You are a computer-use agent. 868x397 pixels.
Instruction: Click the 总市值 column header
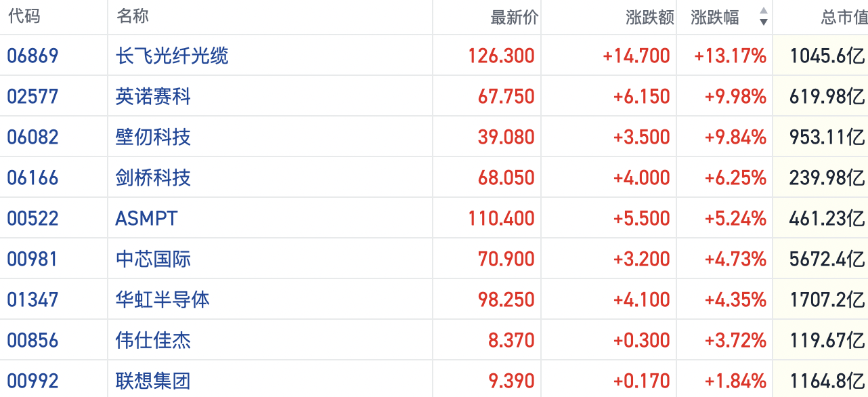tap(844, 18)
